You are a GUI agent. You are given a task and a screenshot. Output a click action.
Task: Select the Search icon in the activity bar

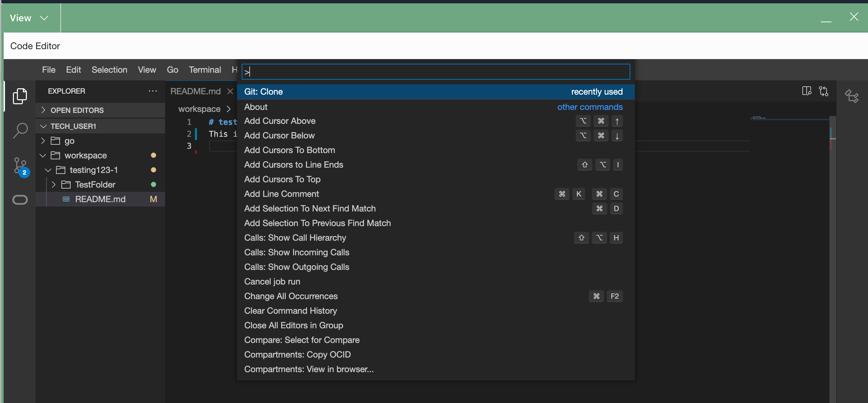(20, 130)
